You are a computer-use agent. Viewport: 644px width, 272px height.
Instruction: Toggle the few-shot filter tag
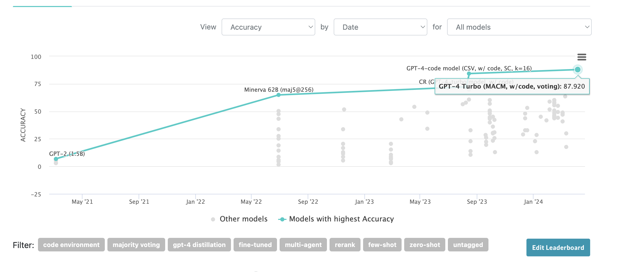(382, 245)
